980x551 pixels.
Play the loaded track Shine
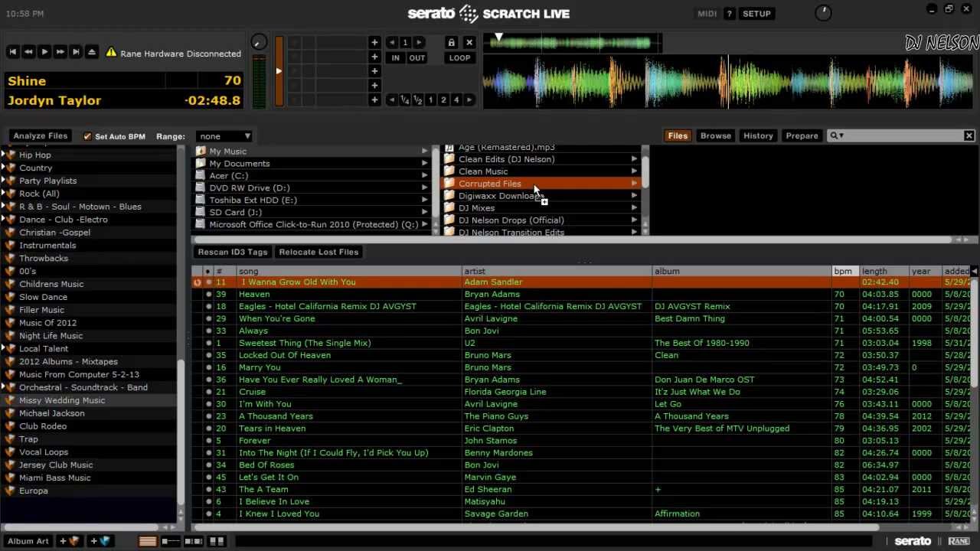tap(44, 52)
